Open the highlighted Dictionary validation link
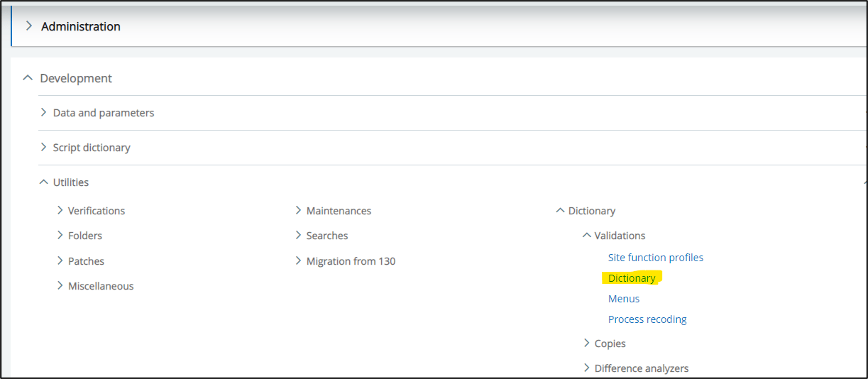868x379 pixels. pos(631,278)
